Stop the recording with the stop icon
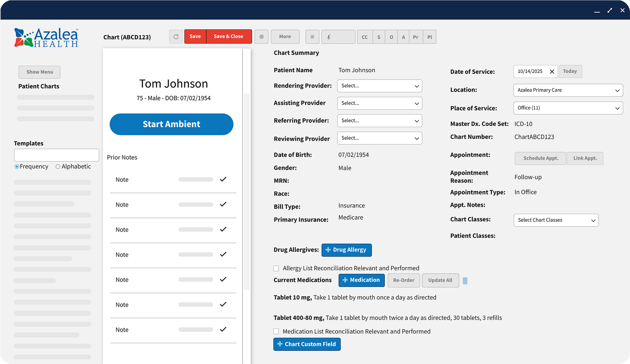Image resolution: width=630 pixels, height=364 pixels. [312, 37]
